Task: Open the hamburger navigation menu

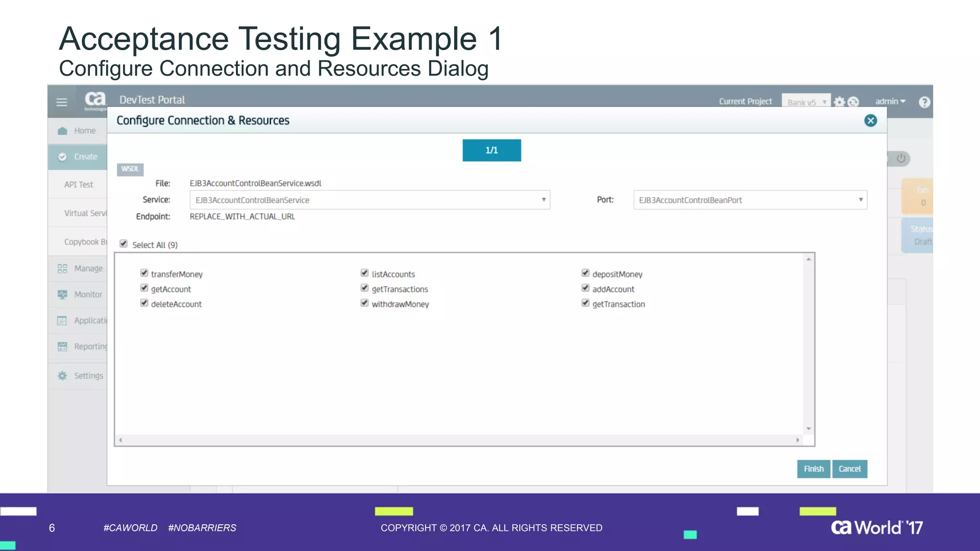Action: coord(62,102)
